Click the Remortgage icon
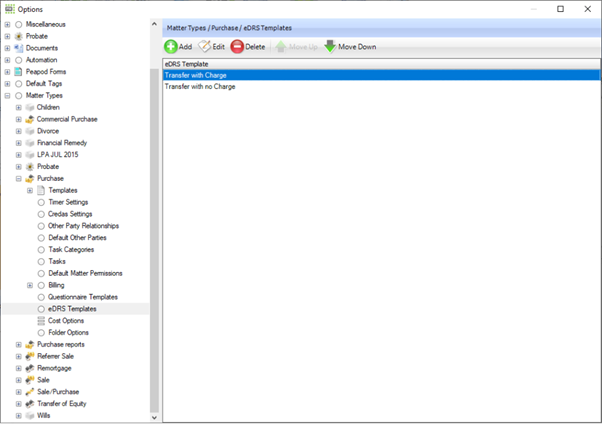 30,368
